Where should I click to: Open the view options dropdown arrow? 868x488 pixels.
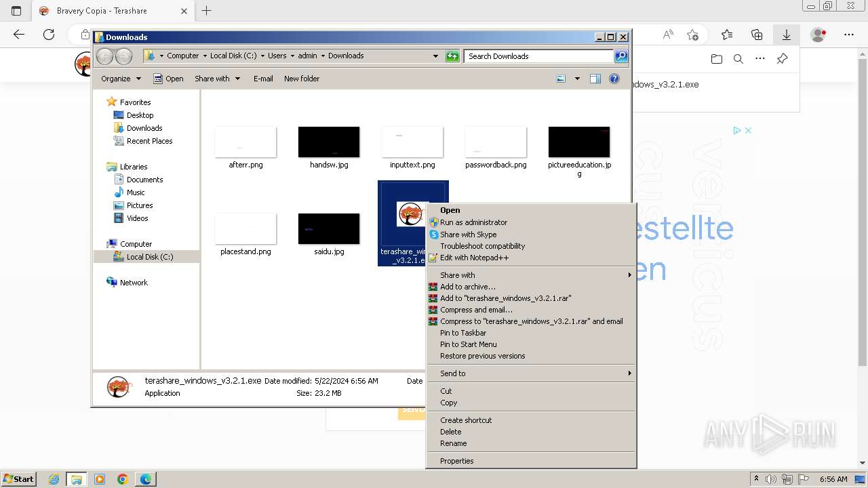coord(577,79)
